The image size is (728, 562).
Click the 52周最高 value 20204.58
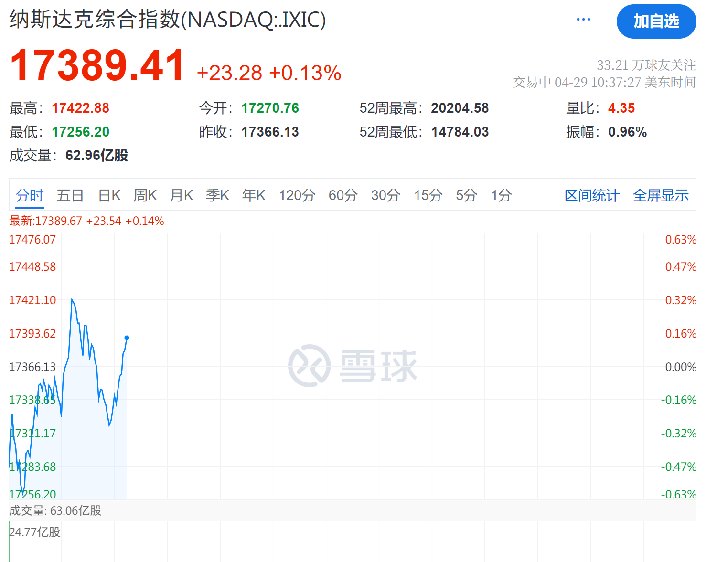click(460, 108)
